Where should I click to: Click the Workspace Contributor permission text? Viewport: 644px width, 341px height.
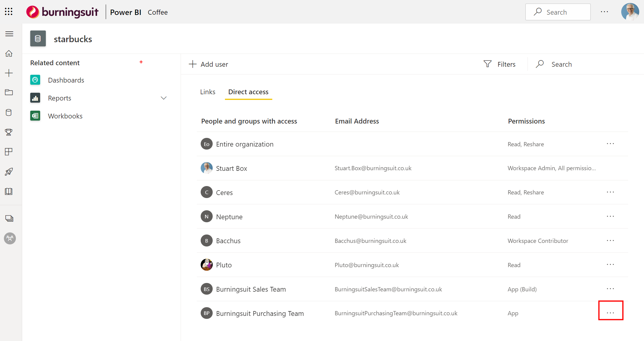538,241
